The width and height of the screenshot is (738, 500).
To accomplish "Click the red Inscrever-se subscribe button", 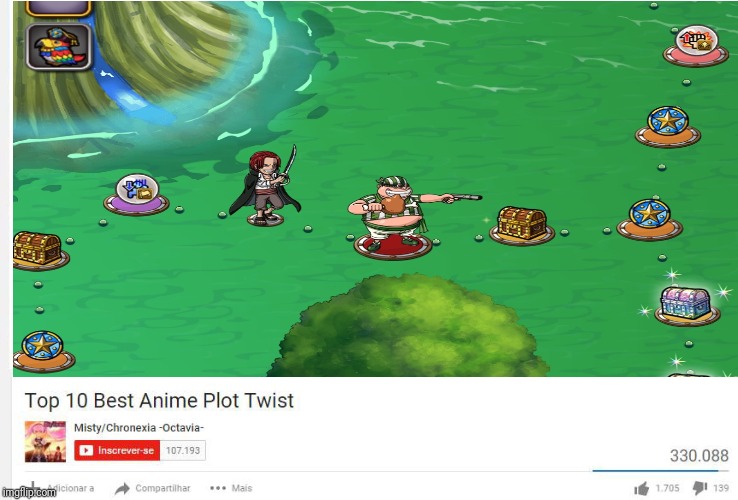I will [x=117, y=451].
